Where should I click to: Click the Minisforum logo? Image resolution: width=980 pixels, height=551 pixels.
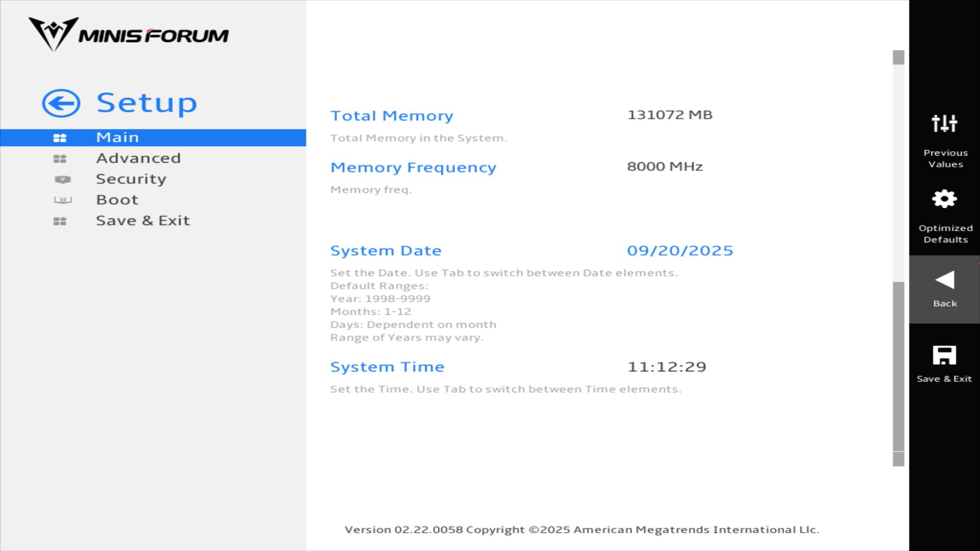129,34
